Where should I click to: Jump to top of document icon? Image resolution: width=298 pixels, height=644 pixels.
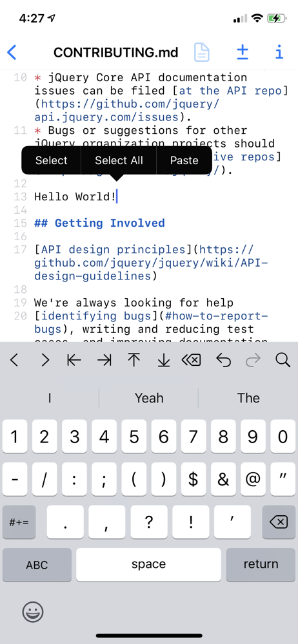click(134, 360)
